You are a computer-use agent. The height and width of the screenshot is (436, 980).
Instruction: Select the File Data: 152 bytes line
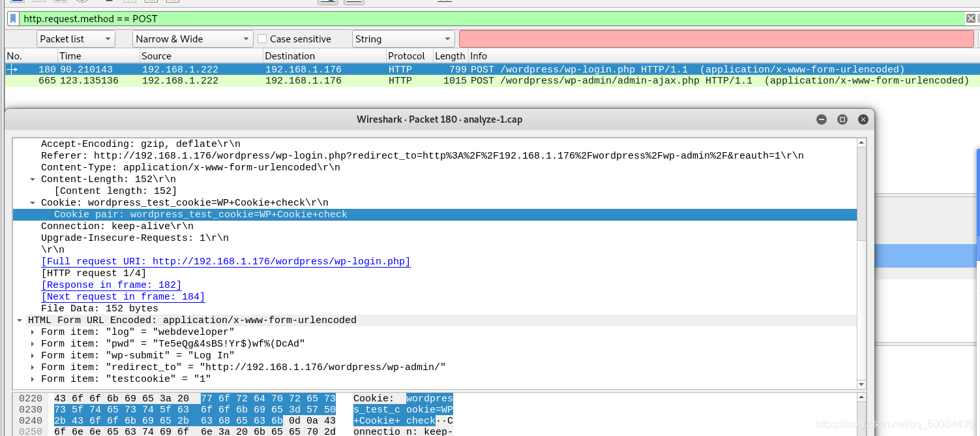point(99,309)
